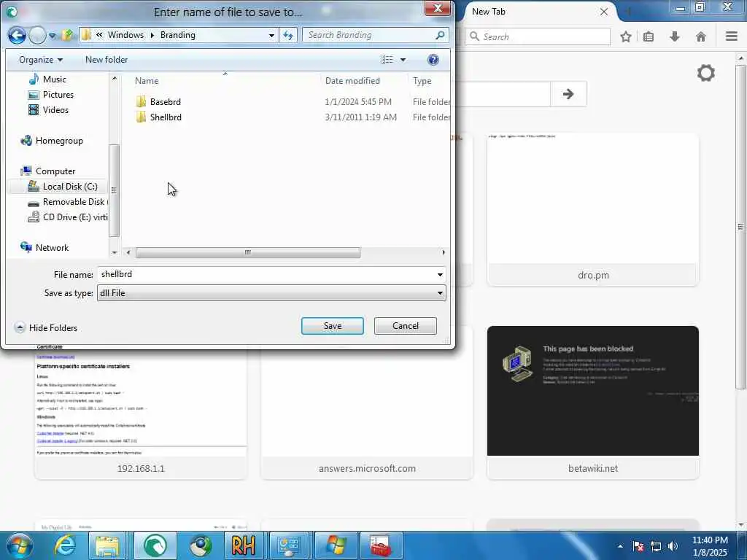Open the Organize menu
The width and height of the screenshot is (747, 560).
click(41, 60)
